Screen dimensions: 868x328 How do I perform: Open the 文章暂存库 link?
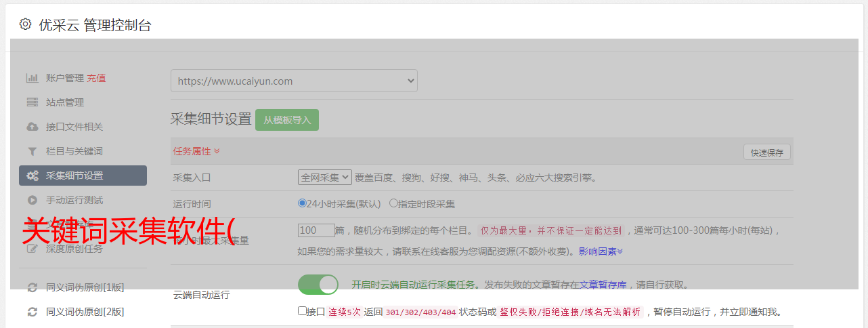point(603,285)
